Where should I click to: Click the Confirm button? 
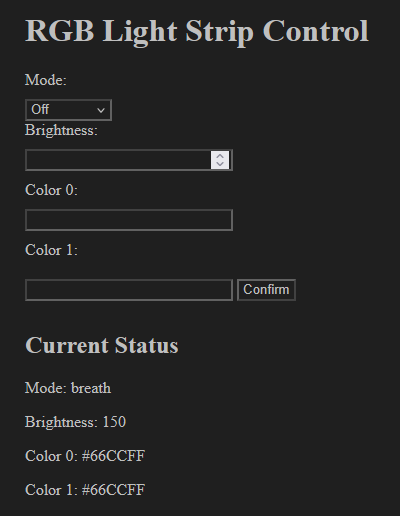pos(266,290)
